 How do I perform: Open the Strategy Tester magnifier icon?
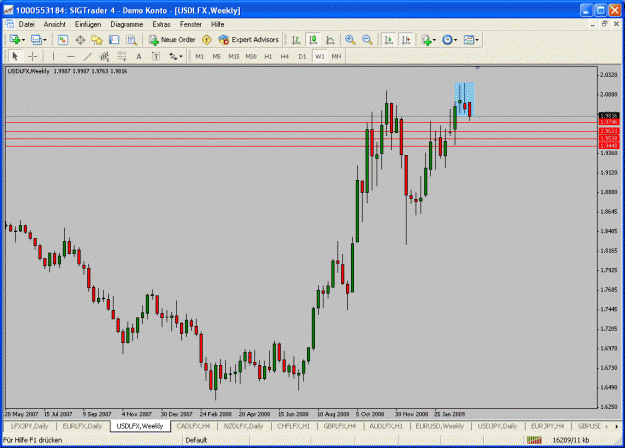(132, 40)
